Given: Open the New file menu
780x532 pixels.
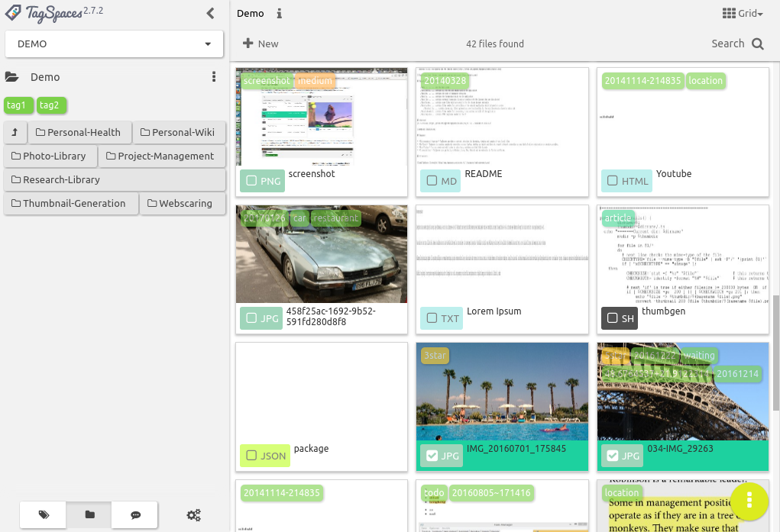Looking at the screenshot, I should tap(261, 44).
